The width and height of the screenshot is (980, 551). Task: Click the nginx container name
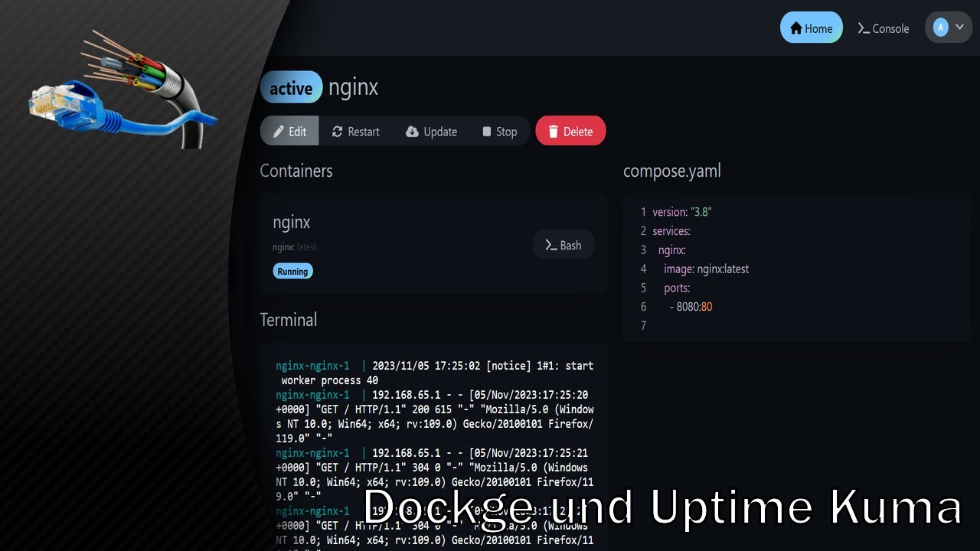pyautogui.click(x=292, y=222)
